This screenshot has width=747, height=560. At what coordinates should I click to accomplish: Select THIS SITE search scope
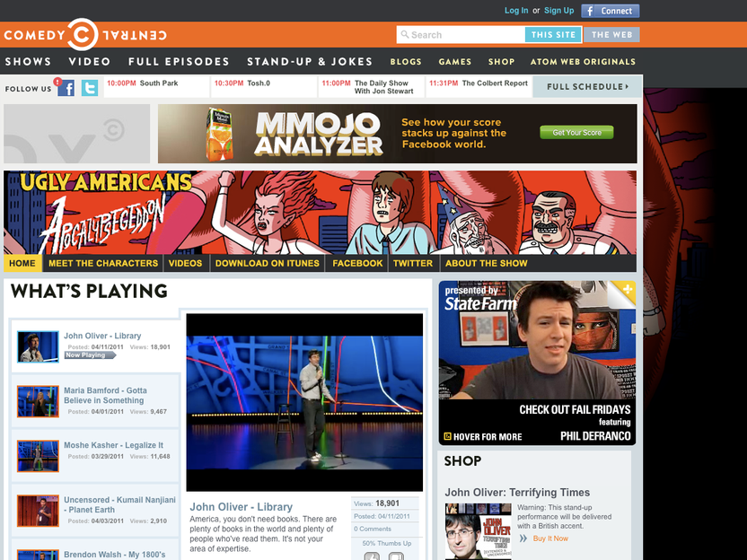tap(553, 35)
